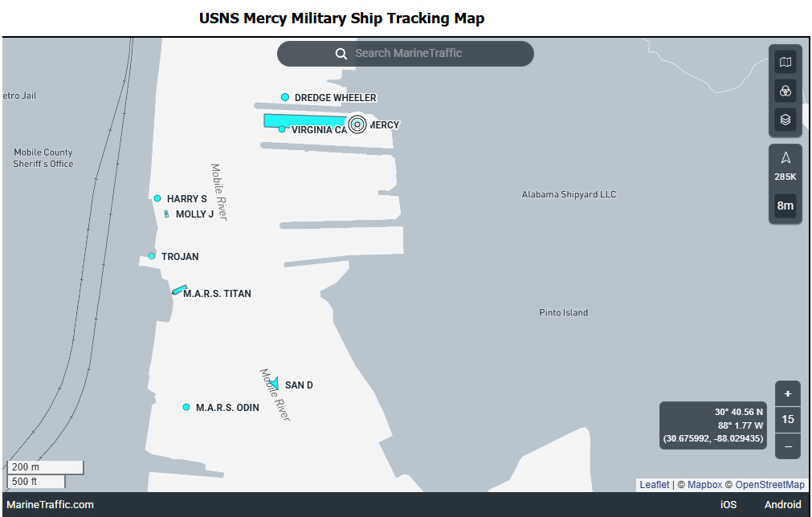Click the iOS app link
This screenshot has width=812, height=517.
coord(728,505)
